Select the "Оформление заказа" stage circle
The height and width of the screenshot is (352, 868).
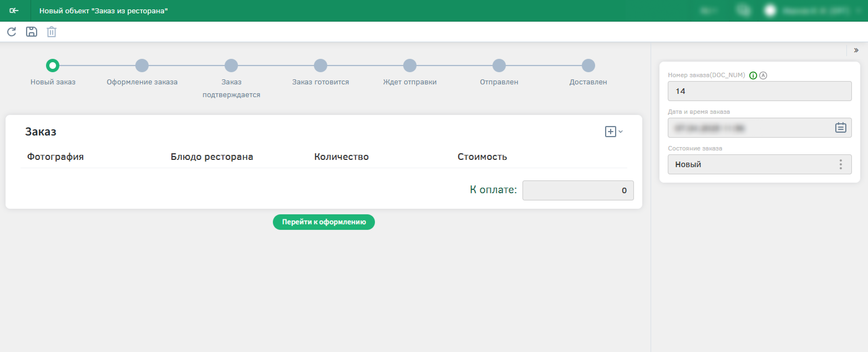point(142,66)
